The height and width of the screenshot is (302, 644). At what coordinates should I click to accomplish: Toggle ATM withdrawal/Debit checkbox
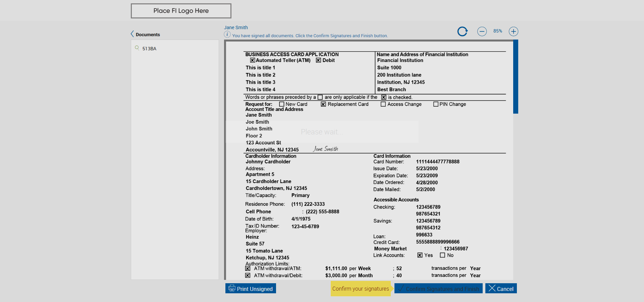(x=248, y=276)
